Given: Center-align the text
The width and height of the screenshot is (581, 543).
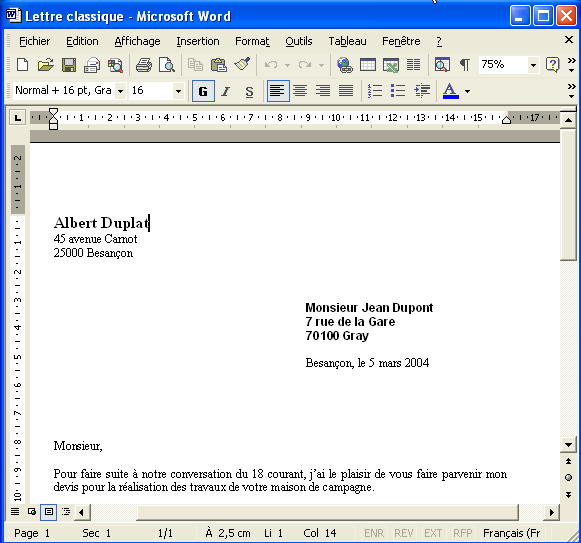Looking at the screenshot, I should (x=300, y=91).
